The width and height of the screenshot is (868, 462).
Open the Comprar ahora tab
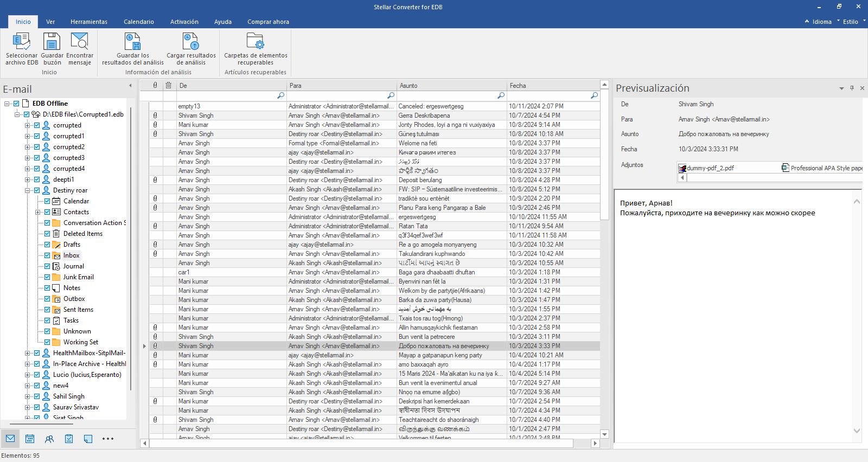click(x=269, y=22)
